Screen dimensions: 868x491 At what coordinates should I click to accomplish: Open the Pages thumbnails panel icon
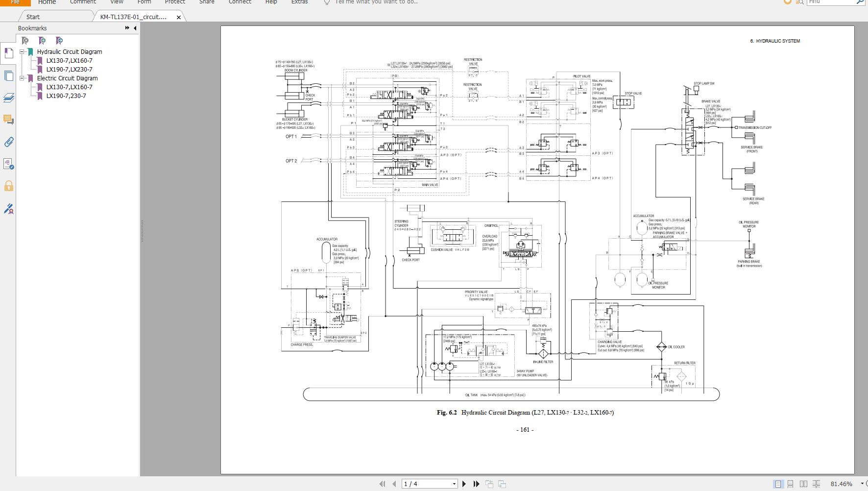(8, 76)
